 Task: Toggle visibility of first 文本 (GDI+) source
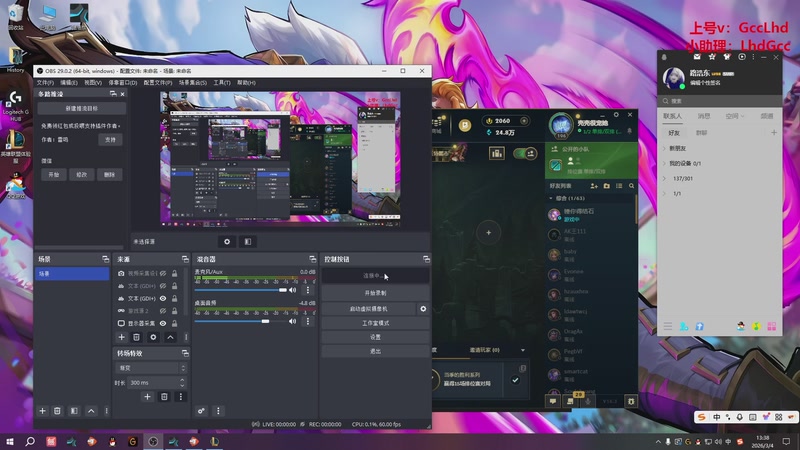[163, 286]
